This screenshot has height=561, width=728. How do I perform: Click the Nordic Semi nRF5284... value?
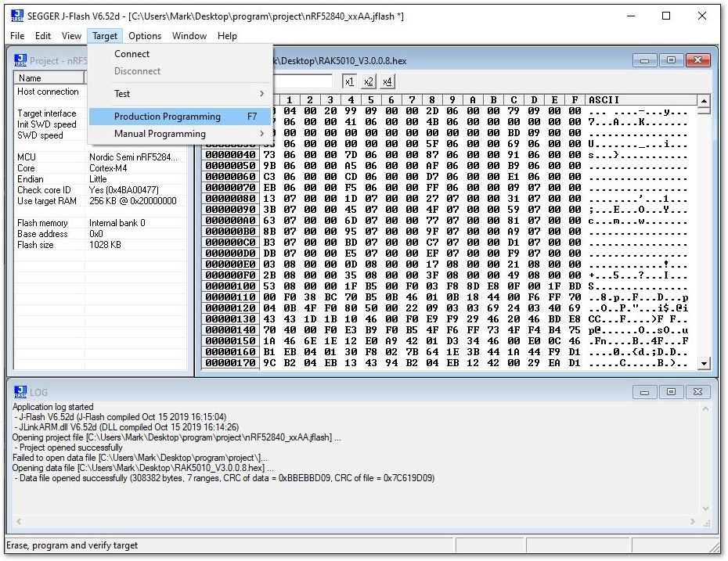[133, 157]
